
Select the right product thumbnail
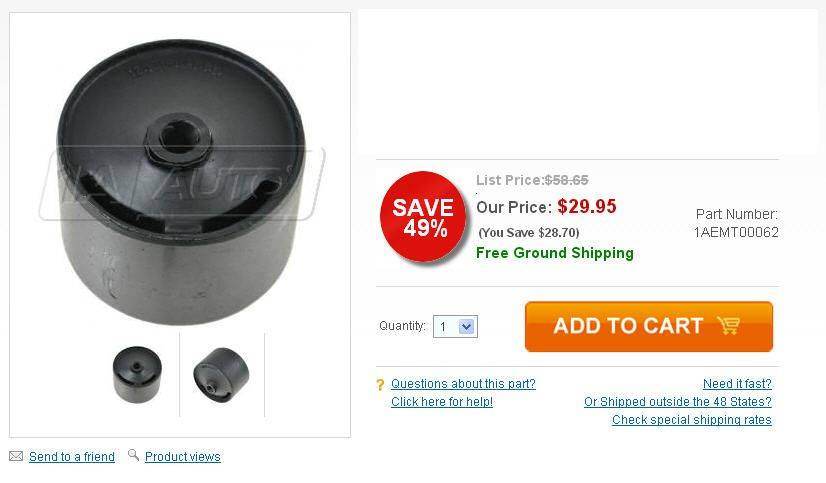click(x=220, y=373)
